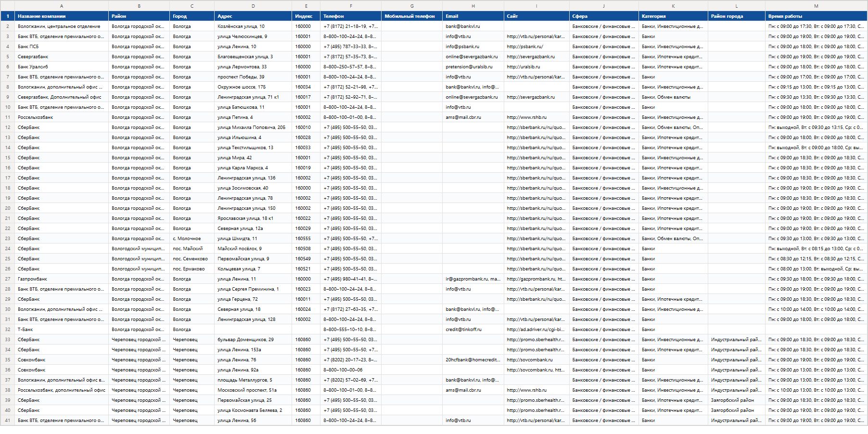Select city cell "пос. Семенково"
Screen dimensions: 868x434
[192, 259]
